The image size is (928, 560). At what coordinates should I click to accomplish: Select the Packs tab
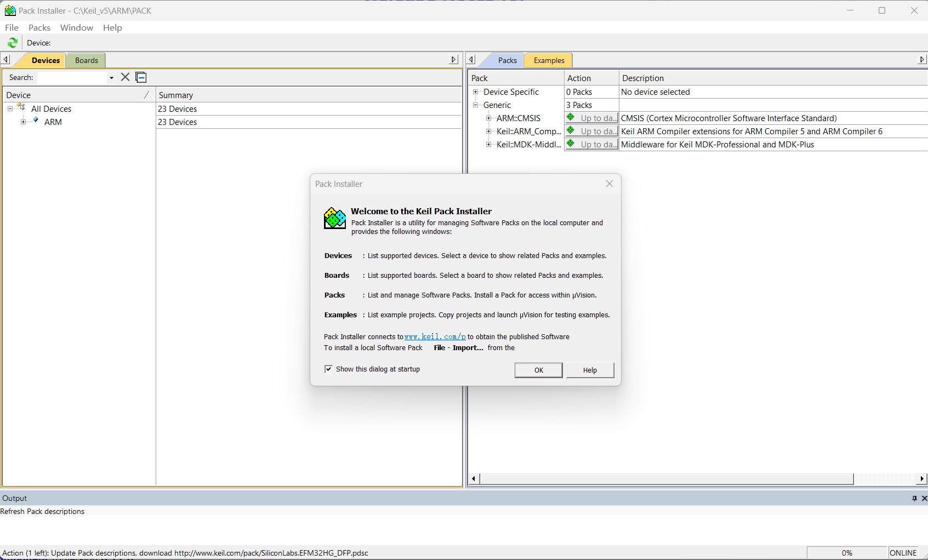pyautogui.click(x=507, y=60)
